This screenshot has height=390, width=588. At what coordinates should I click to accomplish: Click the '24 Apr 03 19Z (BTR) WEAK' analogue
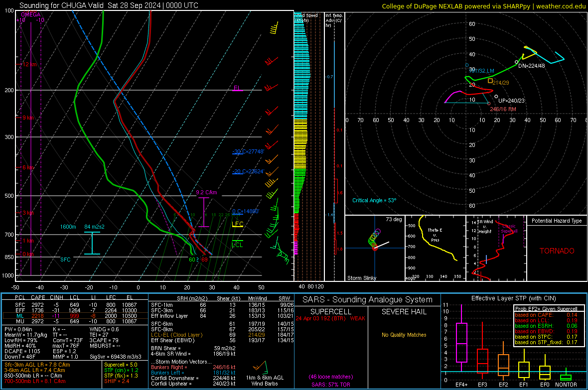pyautogui.click(x=330, y=318)
